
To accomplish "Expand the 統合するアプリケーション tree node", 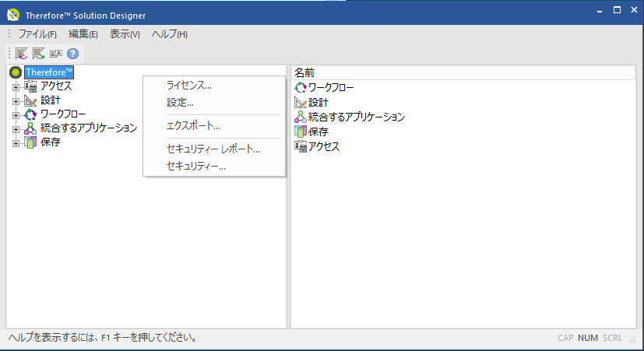I will (x=16, y=129).
